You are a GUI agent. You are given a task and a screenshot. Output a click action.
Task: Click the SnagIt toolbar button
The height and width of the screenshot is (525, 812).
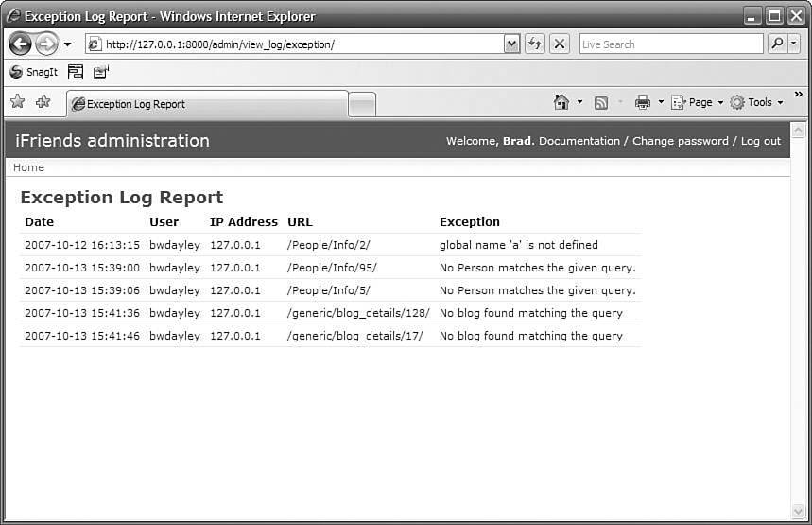(33, 72)
